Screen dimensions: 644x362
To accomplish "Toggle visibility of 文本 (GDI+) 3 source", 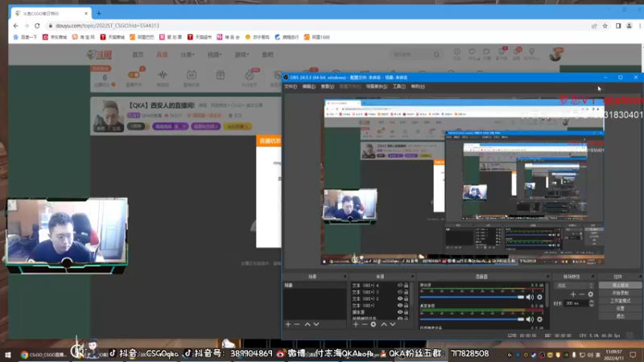I will (x=399, y=292).
